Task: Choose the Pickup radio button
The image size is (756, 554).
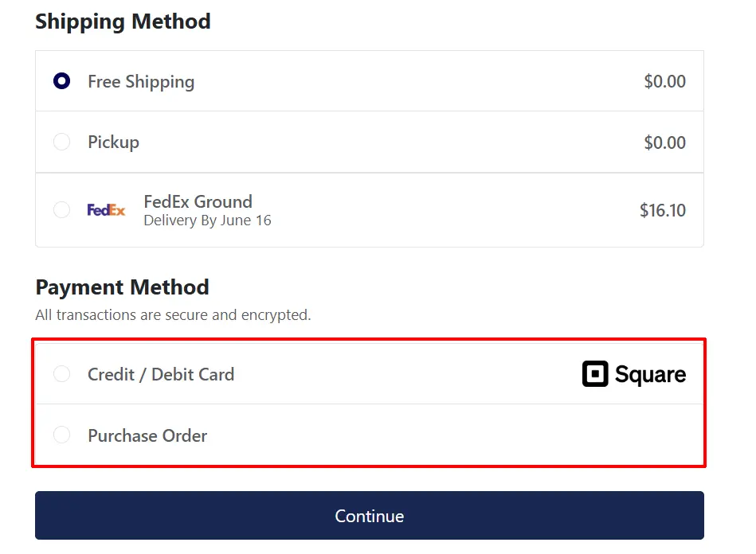Action: click(x=61, y=142)
